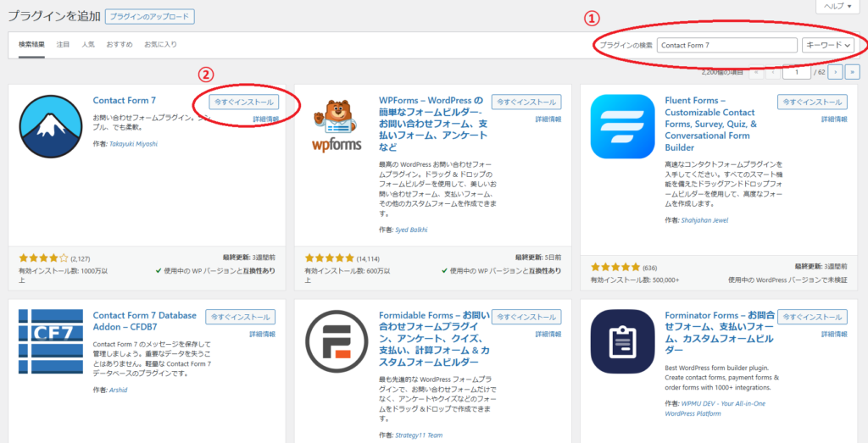Switch to the 人気 tab
The image size is (868, 443).
[88, 44]
